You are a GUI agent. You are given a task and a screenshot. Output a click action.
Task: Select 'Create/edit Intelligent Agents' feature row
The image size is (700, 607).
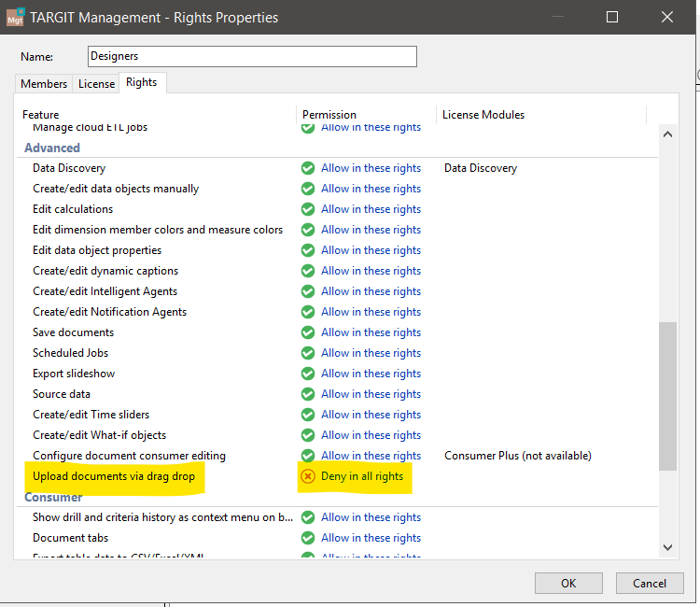point(105,291)
